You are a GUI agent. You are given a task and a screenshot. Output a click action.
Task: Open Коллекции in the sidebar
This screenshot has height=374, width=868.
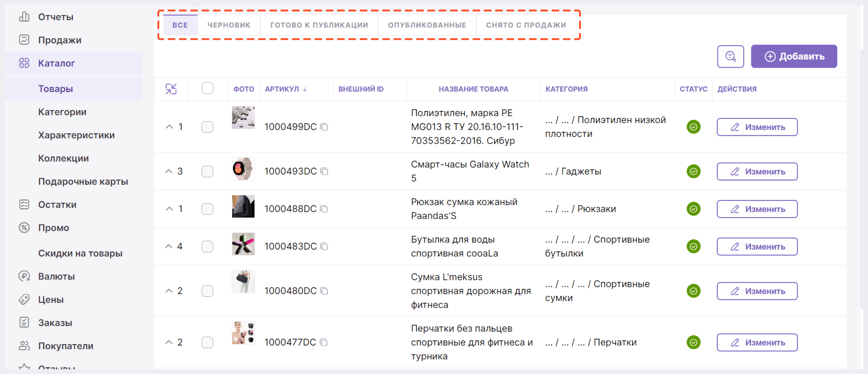click(x=63, y=158)
